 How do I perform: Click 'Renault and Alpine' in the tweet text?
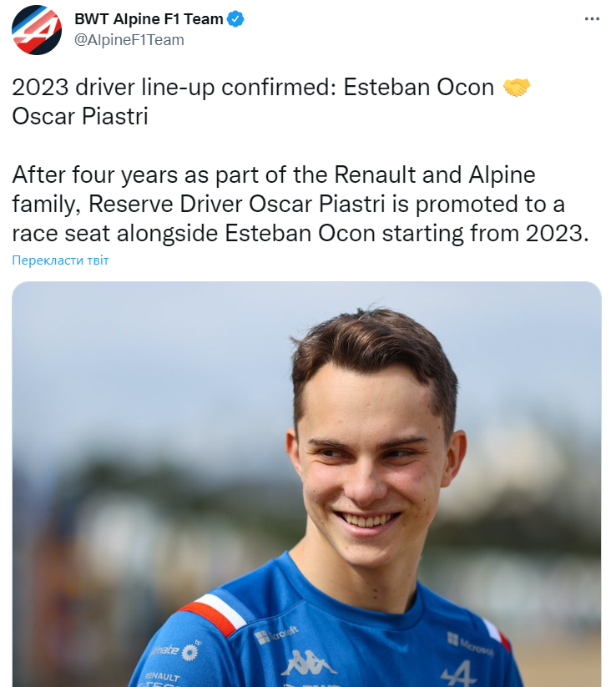[x=434, y=175]
